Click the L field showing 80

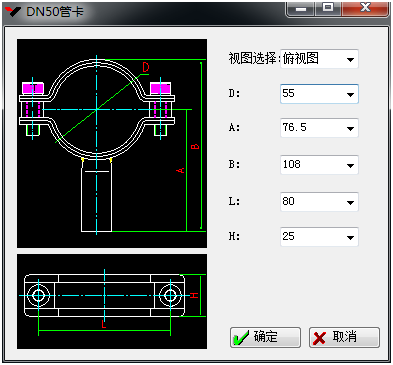click(x=319, y=202)
